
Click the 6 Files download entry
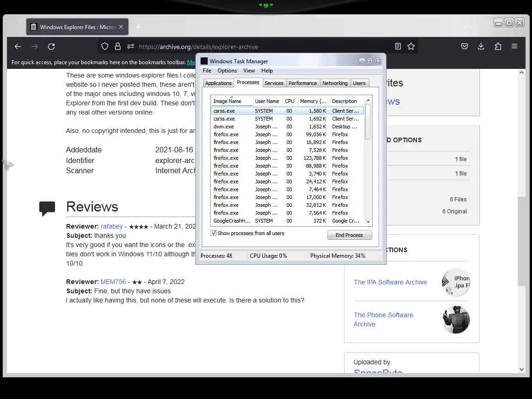click(458, 199)
